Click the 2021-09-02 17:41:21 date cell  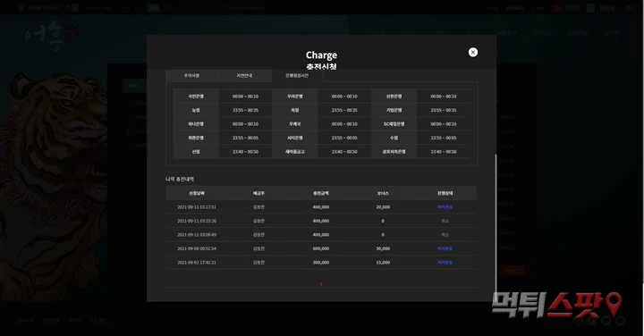(x=197, y=262)
